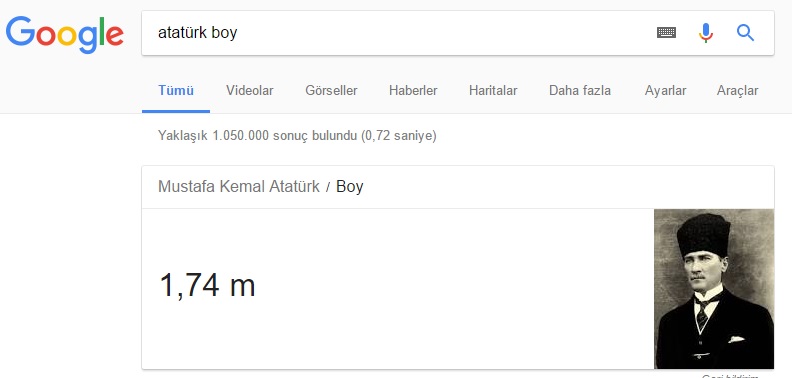The width and height of the screenshot is (792, 378).
Task: Start voice search with microphone icon
Action: (x=706, y=33)
